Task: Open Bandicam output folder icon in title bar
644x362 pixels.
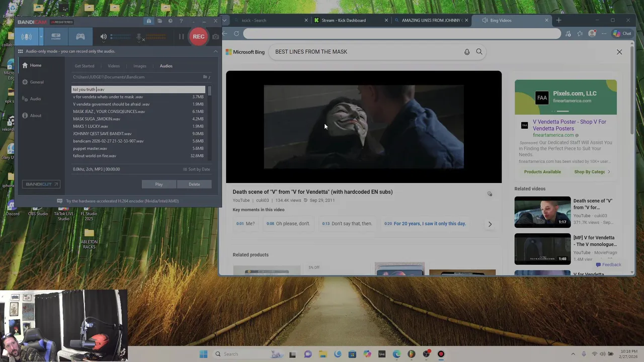Action: (159, 21)
